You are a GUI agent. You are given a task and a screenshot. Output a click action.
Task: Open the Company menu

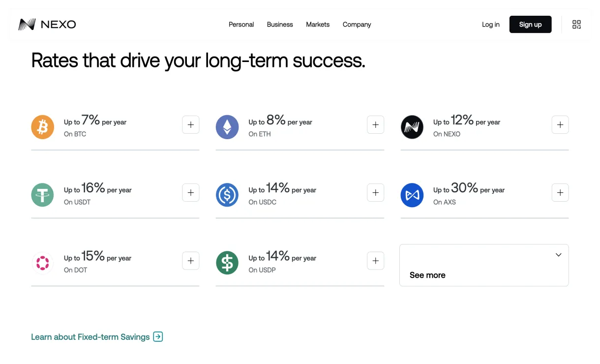[x=357, y=24]
